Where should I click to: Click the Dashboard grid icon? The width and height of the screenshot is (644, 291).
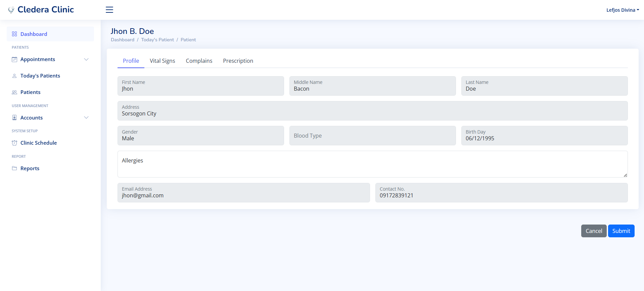click(14, 34)
